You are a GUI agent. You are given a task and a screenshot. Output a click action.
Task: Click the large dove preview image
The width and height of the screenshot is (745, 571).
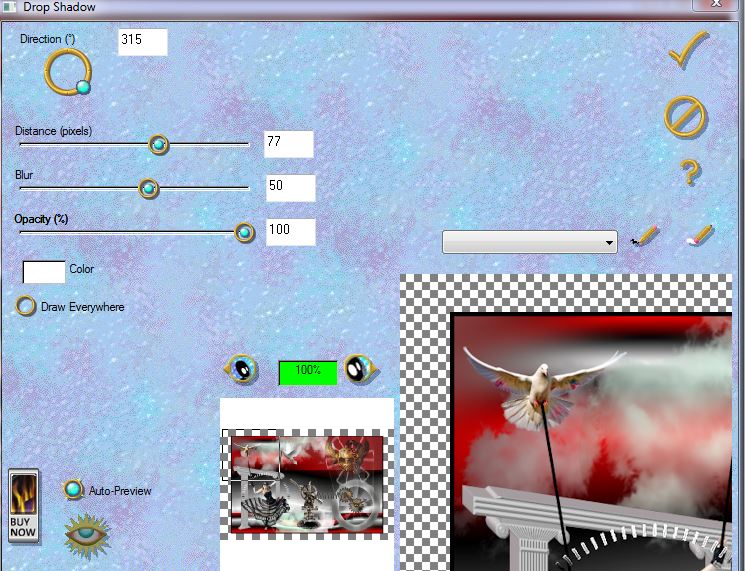click(x=566, y=422)
